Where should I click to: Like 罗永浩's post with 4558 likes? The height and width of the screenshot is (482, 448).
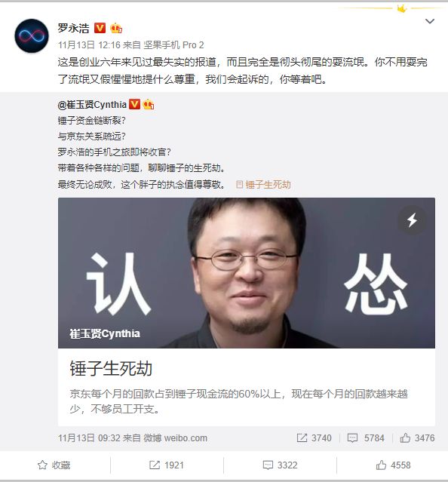tap(393, 465)
